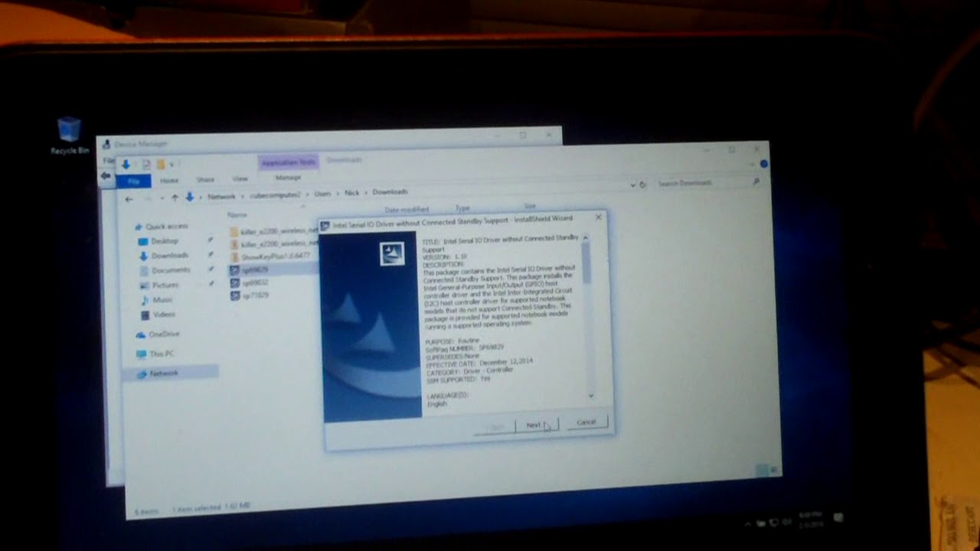
Task: Select the second killer_e2200_wireless file
Action: coord(279,244)
